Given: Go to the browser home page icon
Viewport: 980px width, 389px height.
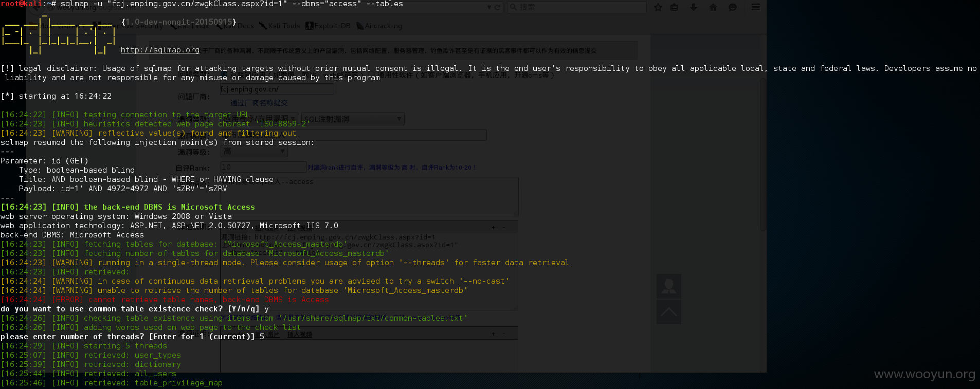Looking at the screenshot, I should (x=713, y=7).
